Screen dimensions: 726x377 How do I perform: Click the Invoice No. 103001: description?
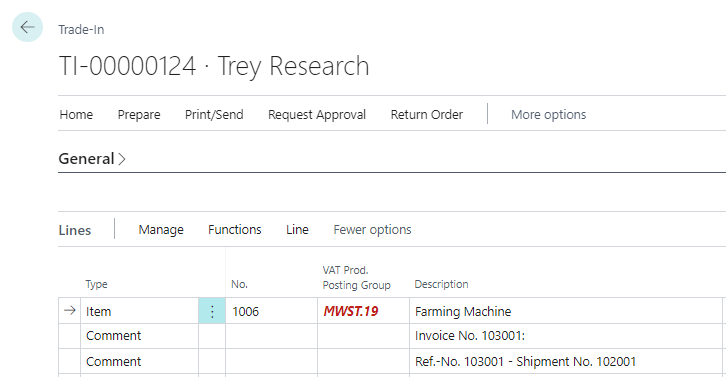click(x=566, y=336)
